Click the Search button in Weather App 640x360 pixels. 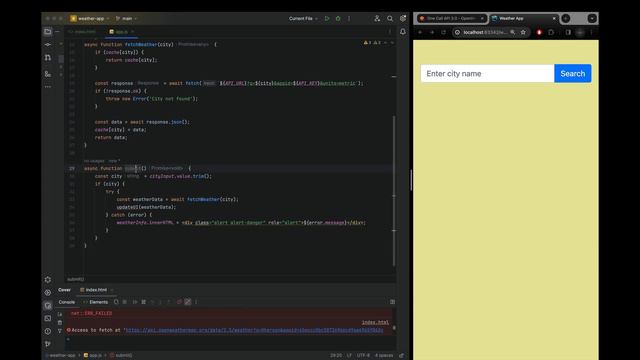click(x=573, y=73)
